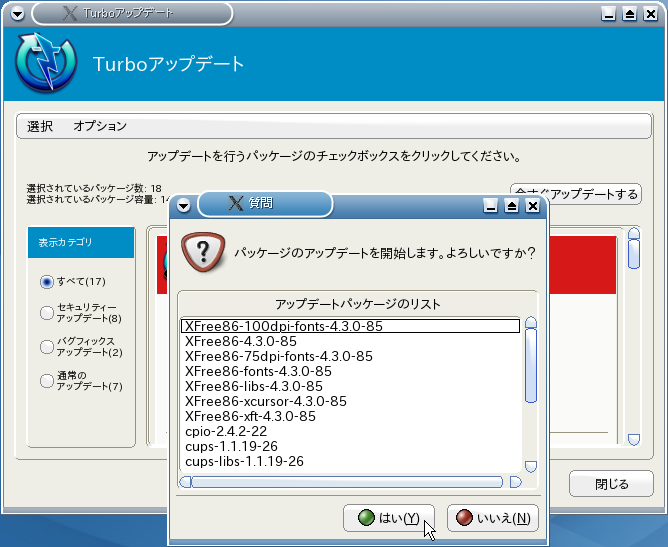
Task: Click the horizontal scrollbar right arrow
Action: pyautogui.click(x=516, y=482)
